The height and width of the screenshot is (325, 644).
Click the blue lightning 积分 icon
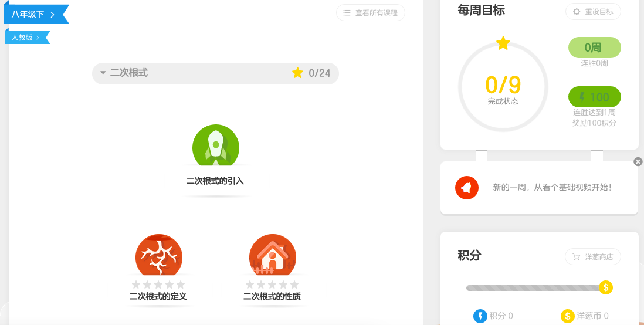pos(480,316)
